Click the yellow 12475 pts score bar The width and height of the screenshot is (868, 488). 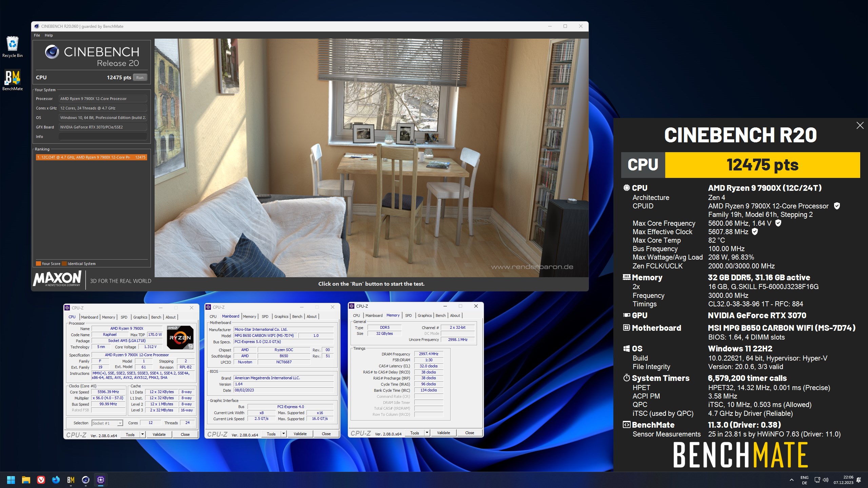coord(763,165)
